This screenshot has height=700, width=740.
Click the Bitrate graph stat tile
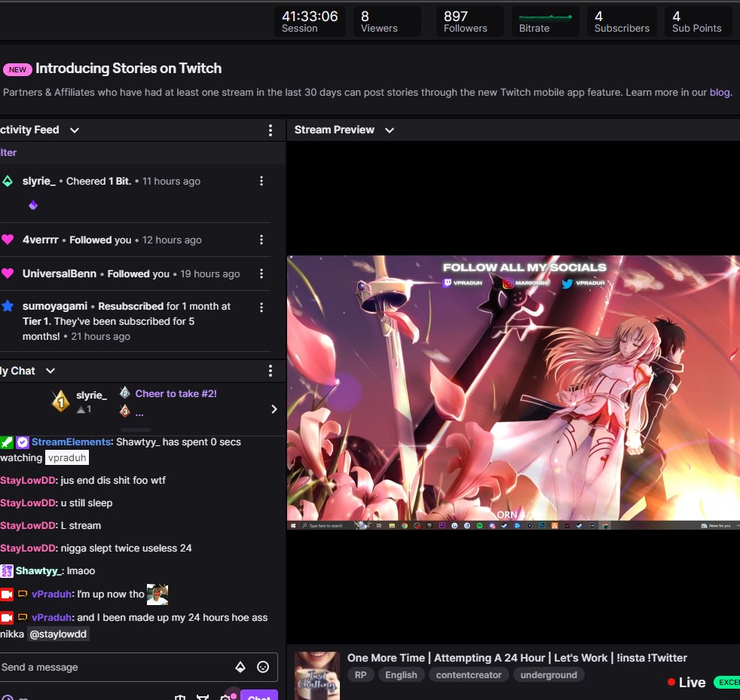pyautogui.click(x=545, y=22)
